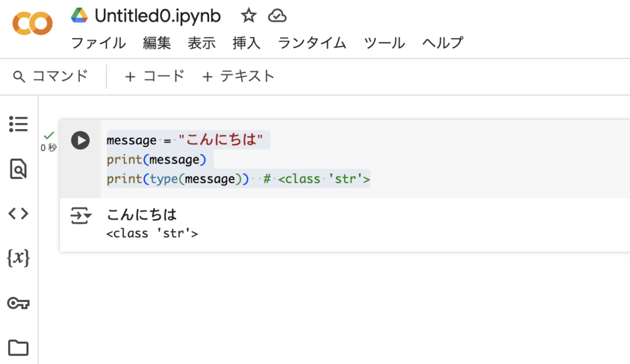Go to the Colab logo home
630x364 pixels.
(x=33, y=23)
